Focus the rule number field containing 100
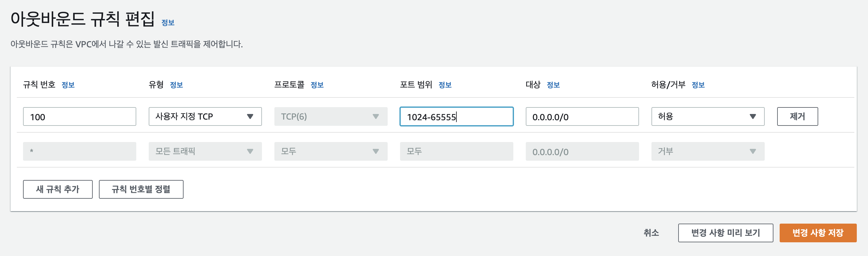Viewport: 868px width, 256px height. click(80, 117)
